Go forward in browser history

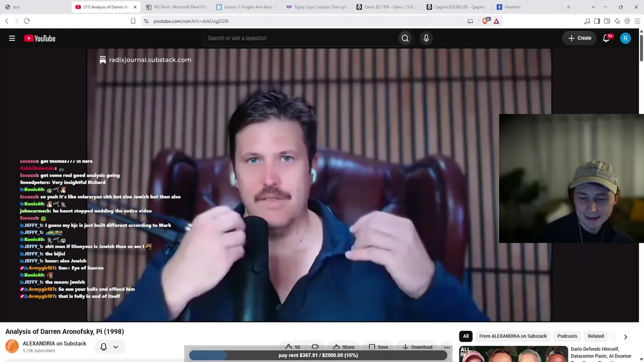pos(16,21)
